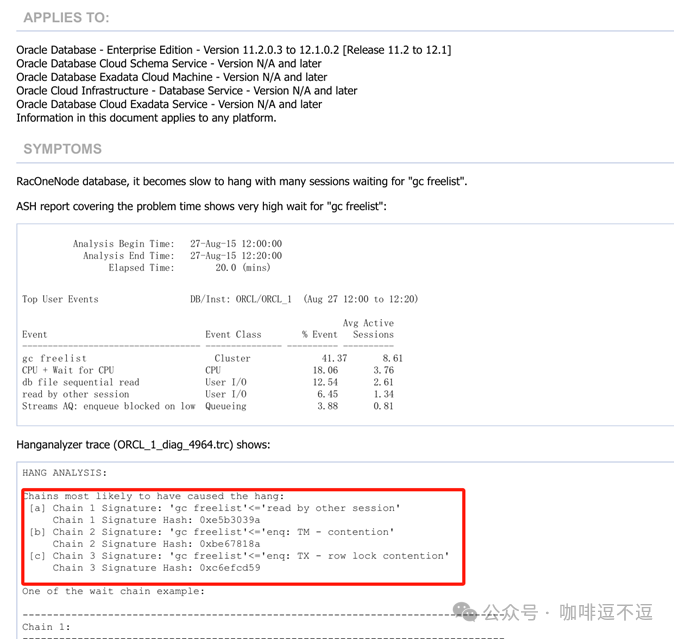Click the ASH report description sentence

tap(201, 207)
